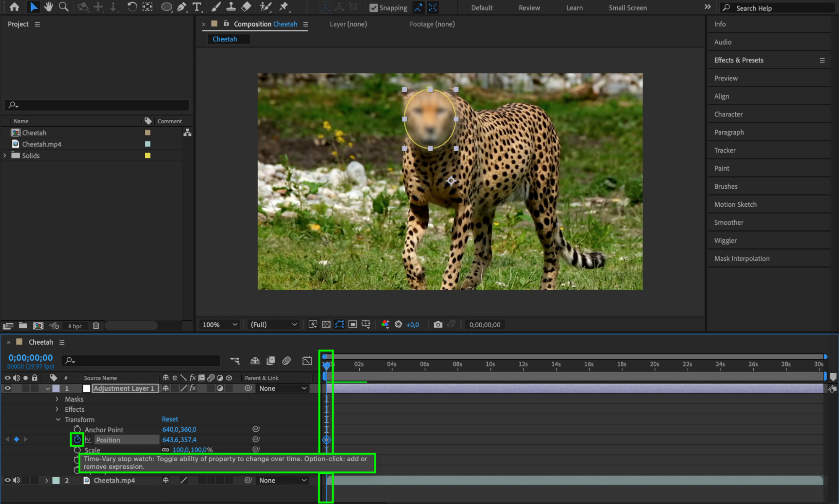The image size is (839, 504).
Task: Hide Adjustment Layer 1 with eye toggle
Action: pos(8,388)
